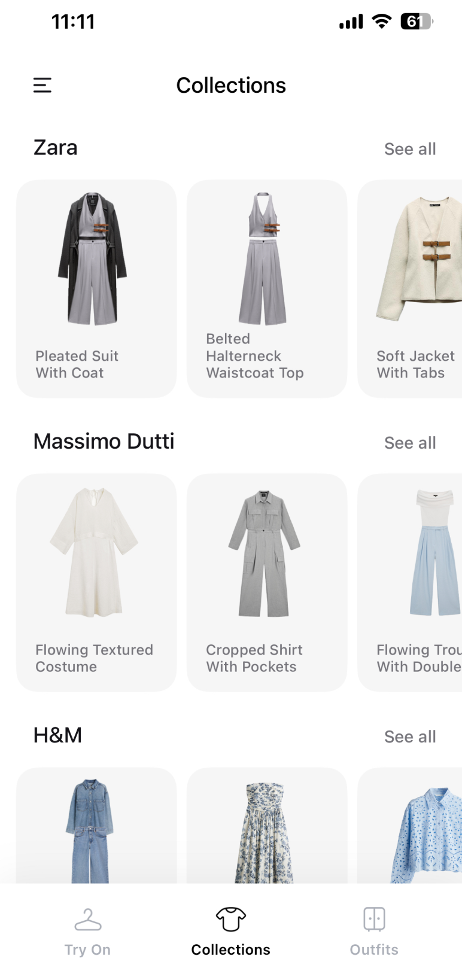This screenshot has height=980, width=462.
Task: Open the hamburger menu icon
Action: pos(42,85)
